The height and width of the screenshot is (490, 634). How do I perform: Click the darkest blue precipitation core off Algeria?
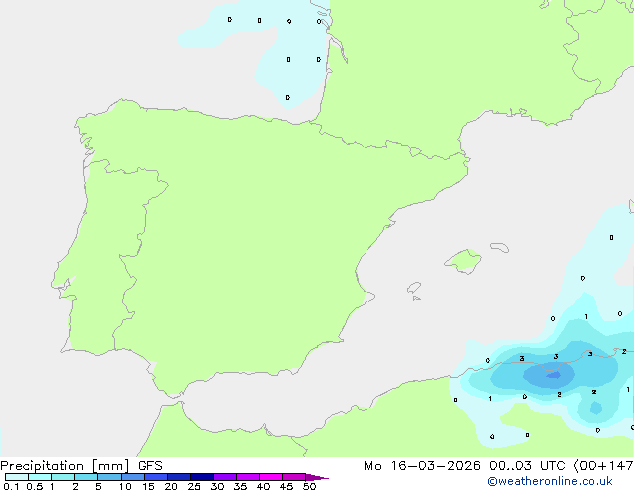(x=553, y=376)
